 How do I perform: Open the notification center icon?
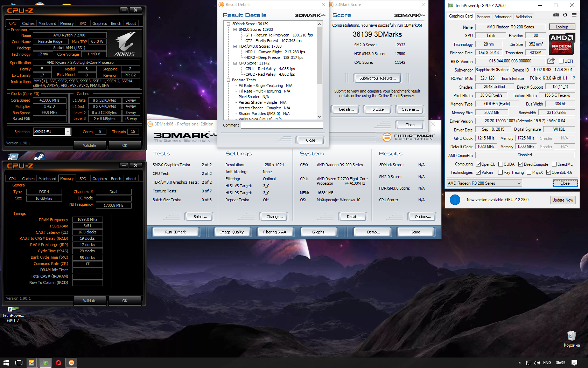tap(574, 363)
